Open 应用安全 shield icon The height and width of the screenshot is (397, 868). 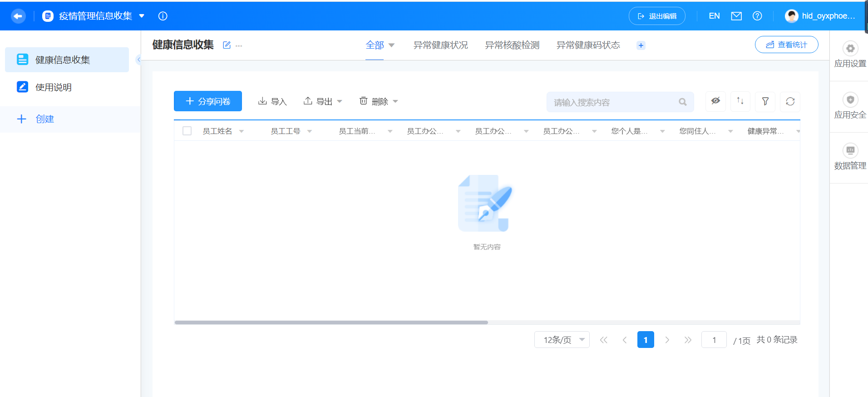point(850,99)
